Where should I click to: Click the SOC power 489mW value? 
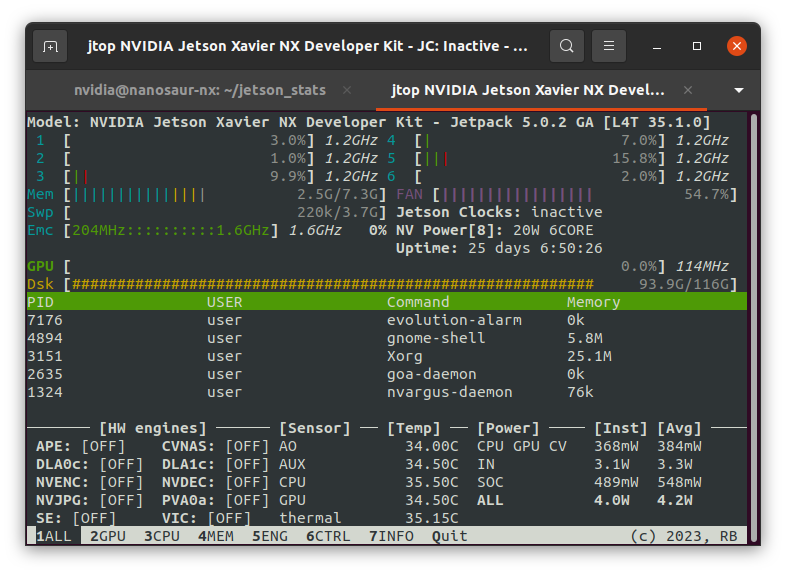coord(616,482)
